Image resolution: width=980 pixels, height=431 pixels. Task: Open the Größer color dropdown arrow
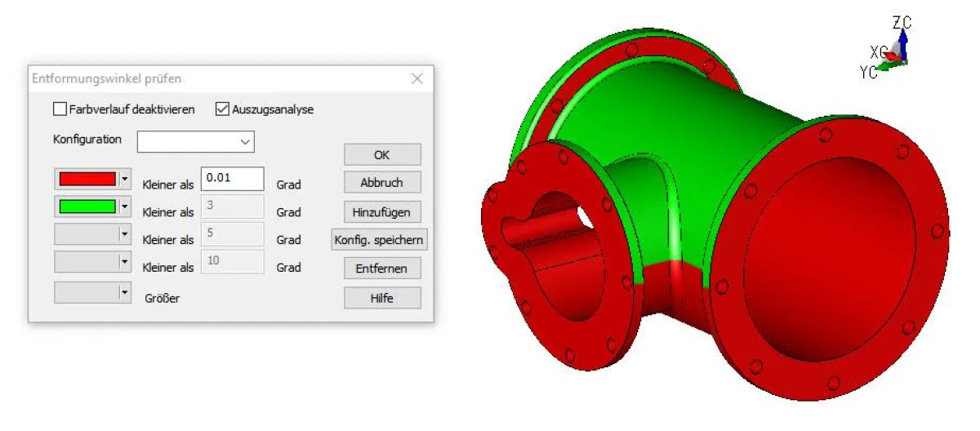pyautogui.click(x=124, y=292)
